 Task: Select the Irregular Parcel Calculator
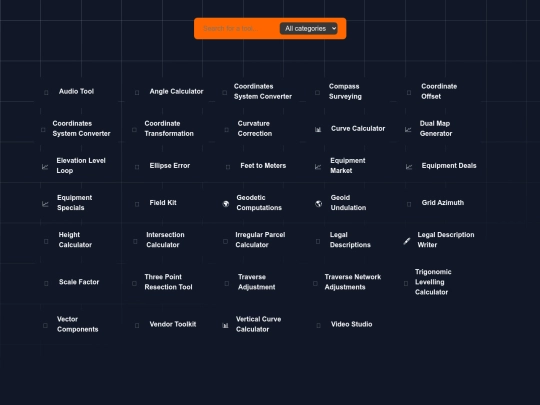pos(260,240)
